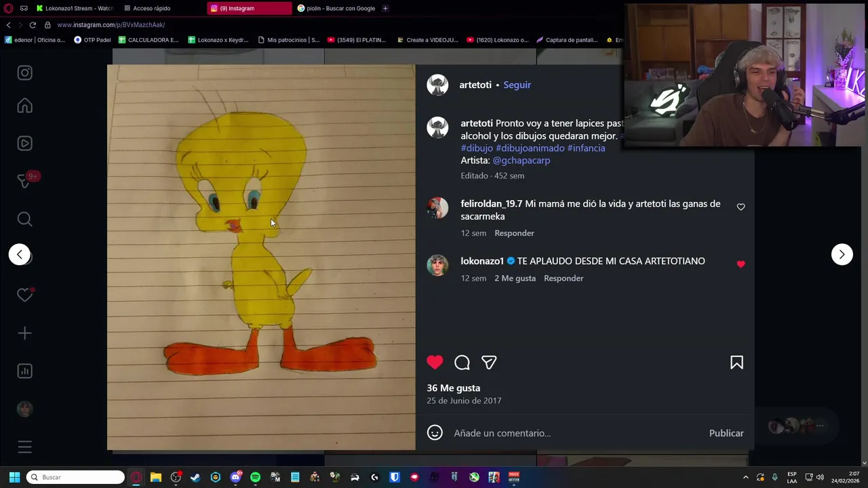
Task: Open artetoti username in post header
Action: [x=475, y=85]
